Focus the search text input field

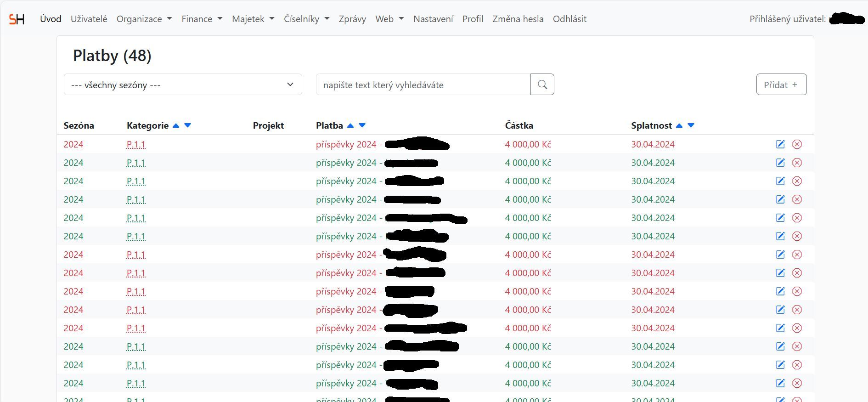[x=423, y=85]
